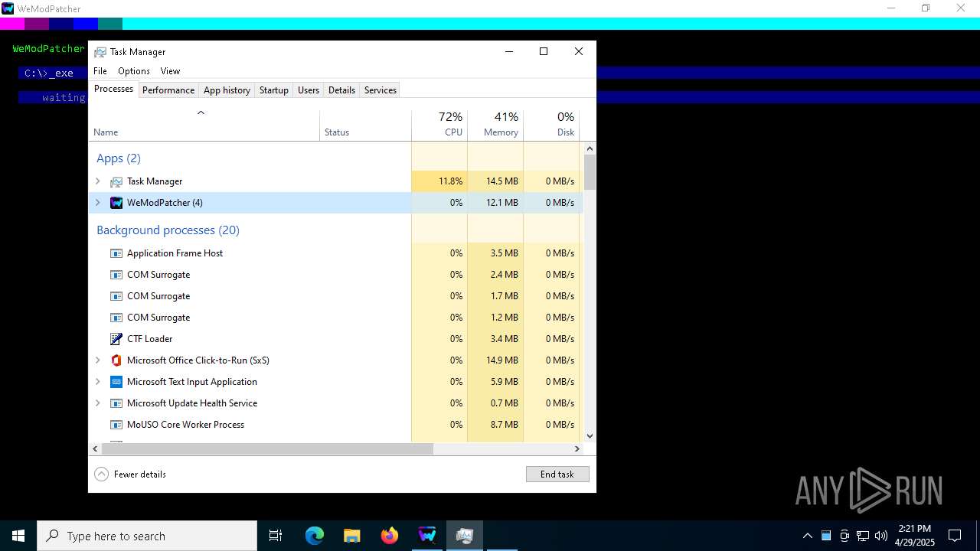This screenshot has width=980, height=551.
Task: Sort by the Status column header
Action: coord(365,126)
